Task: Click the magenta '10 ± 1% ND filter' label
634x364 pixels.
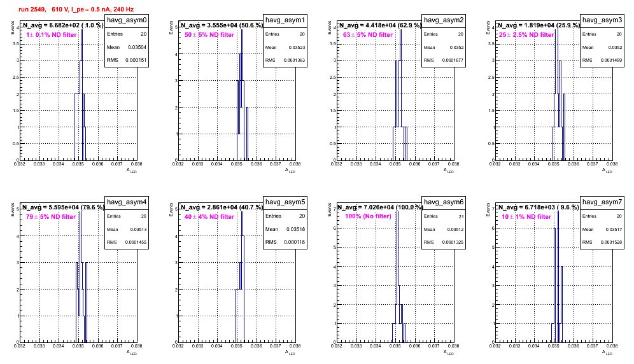Action: click(526, 217)
